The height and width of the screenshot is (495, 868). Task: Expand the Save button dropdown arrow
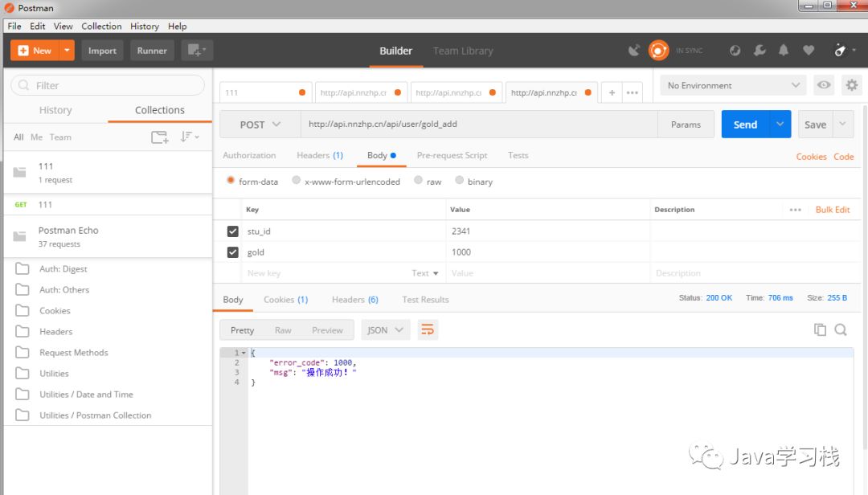click(x=842, y=125)
